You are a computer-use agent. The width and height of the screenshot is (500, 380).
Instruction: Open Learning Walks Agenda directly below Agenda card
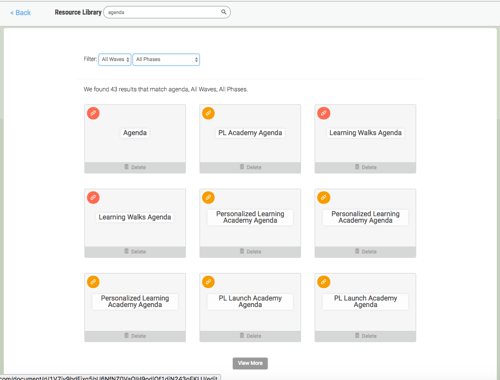tap(135, 217)
